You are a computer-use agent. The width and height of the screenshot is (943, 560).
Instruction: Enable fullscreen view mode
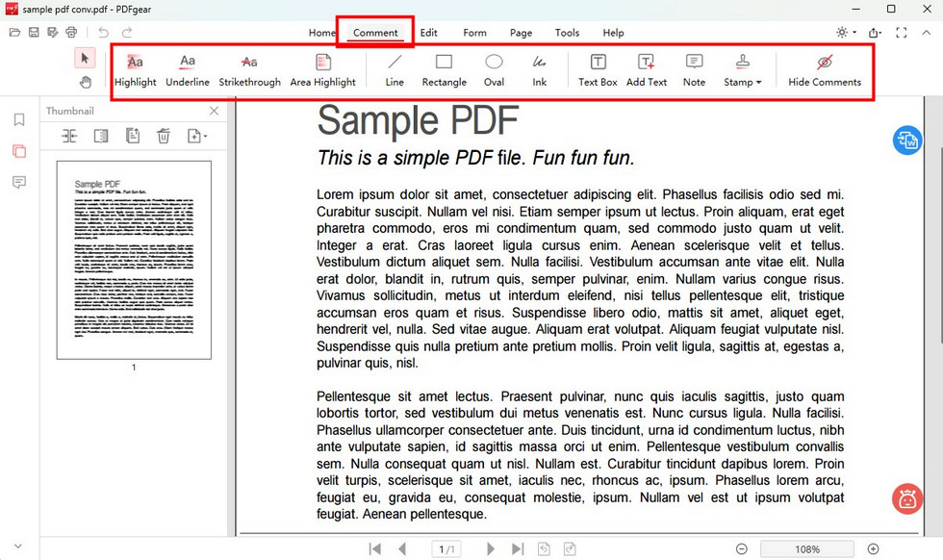(902, 32)
